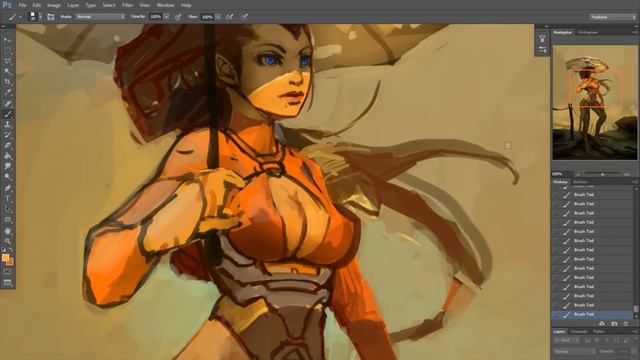Open the Opacity slider arrow in options bar
This screenshot has width=640, height=360.
click(x=167, y=17)
